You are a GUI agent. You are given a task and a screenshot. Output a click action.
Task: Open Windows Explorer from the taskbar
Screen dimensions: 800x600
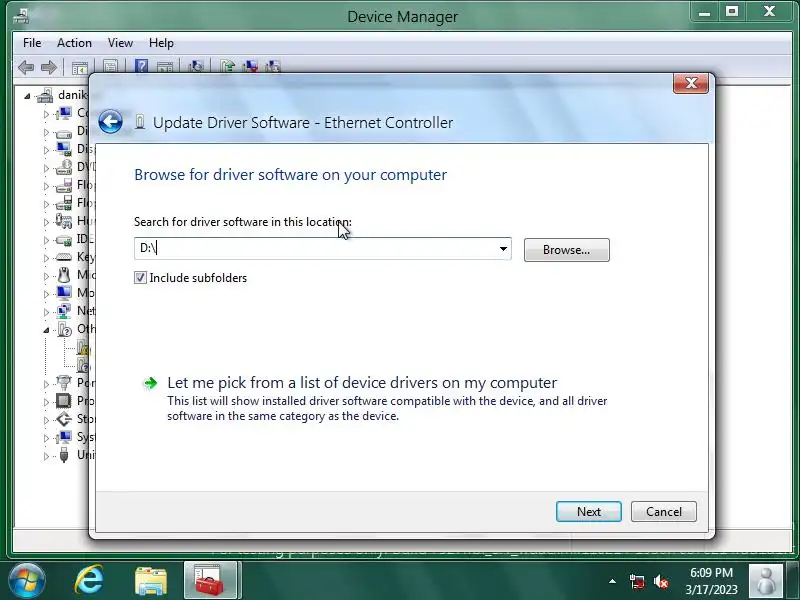tap(151, 581)
